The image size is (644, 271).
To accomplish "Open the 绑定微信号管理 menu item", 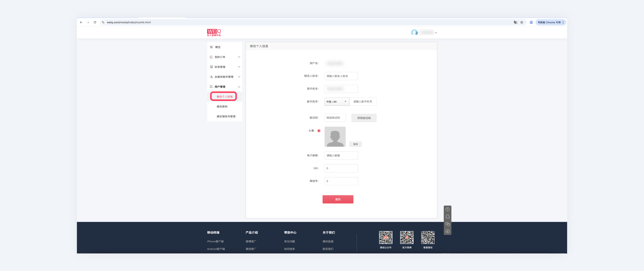I will point(226,116).
